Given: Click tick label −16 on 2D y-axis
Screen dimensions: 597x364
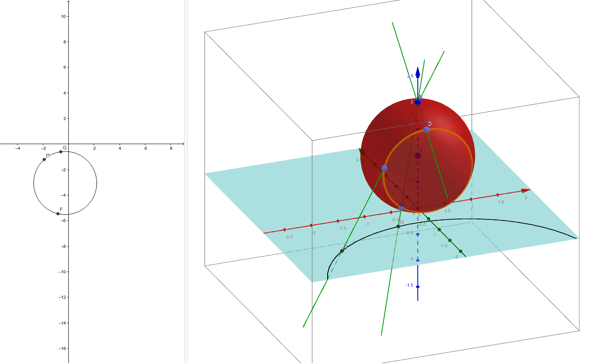Looking at the screenshot, I should point(63,349).
